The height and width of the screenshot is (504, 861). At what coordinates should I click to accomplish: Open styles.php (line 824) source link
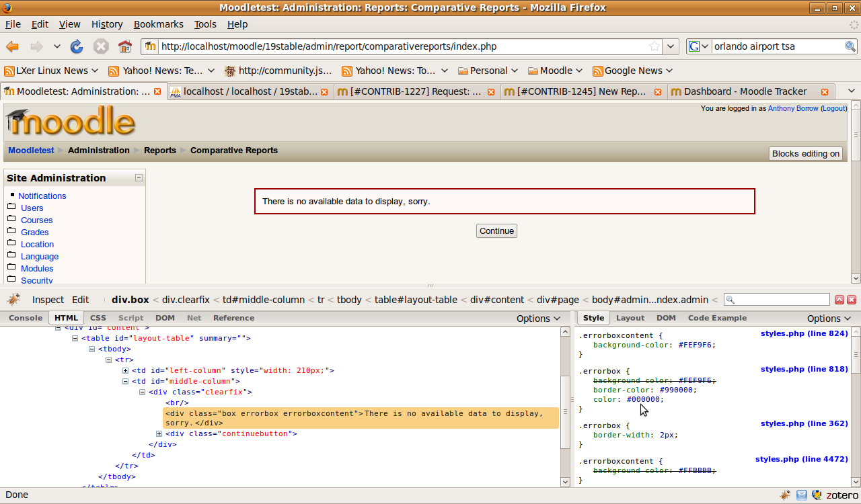point(804,333)
